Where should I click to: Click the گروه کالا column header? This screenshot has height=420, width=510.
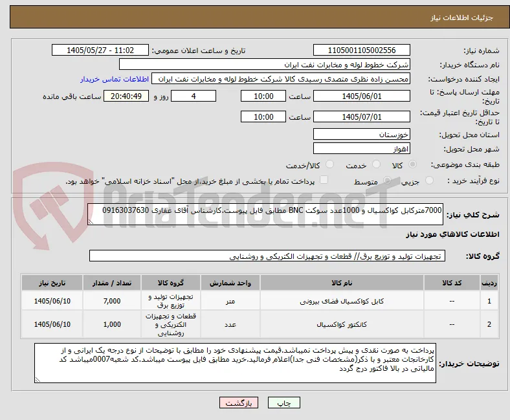171,283
